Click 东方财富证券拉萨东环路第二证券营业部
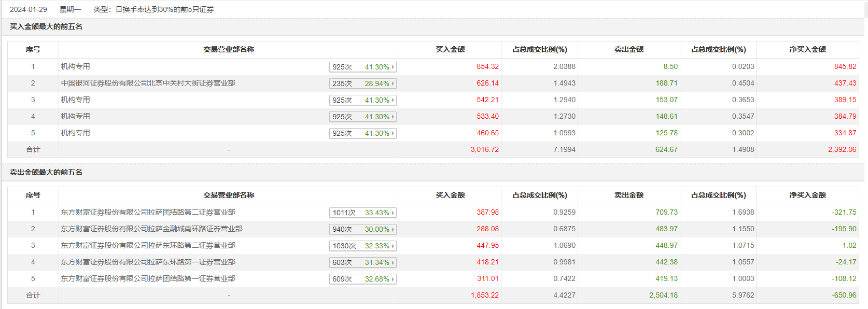868x309 pixels. (x=148, y=245)
